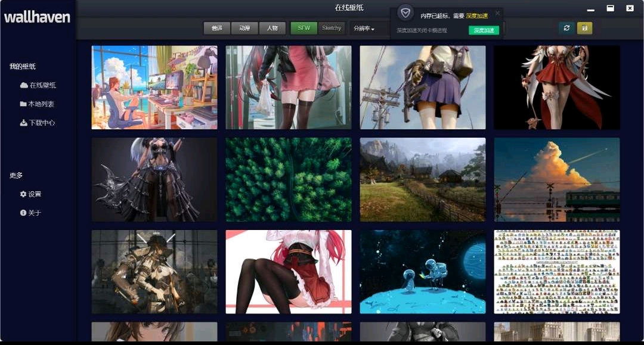
Task: Click the yellow 深度加速 link text
Action: (476, 15)
